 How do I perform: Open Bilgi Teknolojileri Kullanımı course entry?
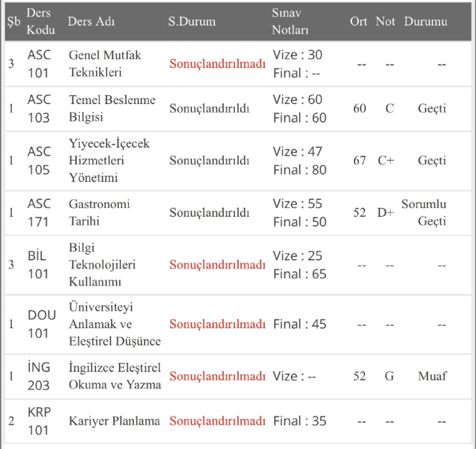[102, 264]
